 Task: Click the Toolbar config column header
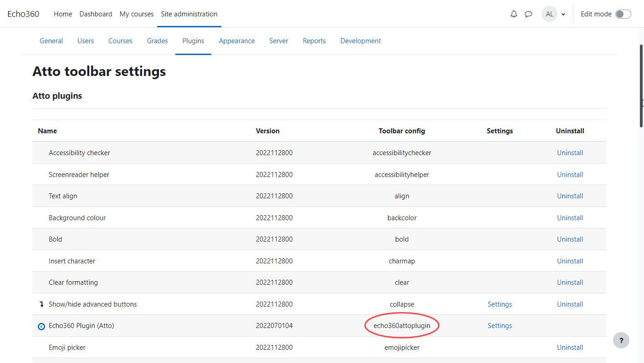pyautogui.click(x=402, y=131)
